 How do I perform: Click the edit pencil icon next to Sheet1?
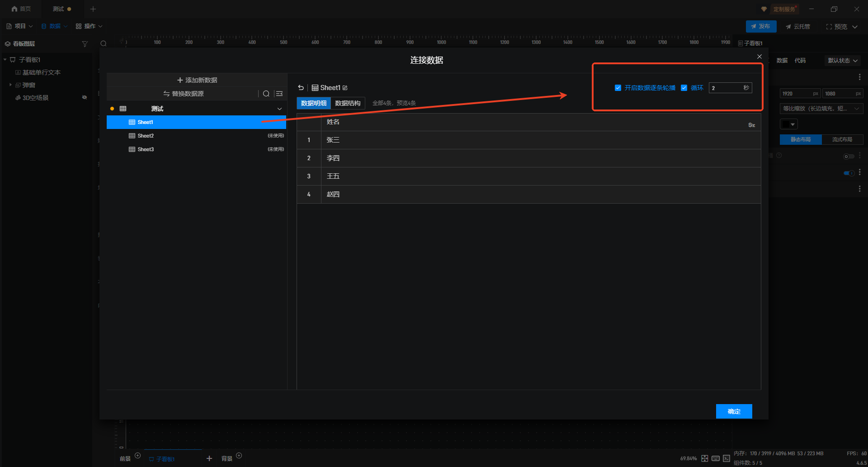345,88
